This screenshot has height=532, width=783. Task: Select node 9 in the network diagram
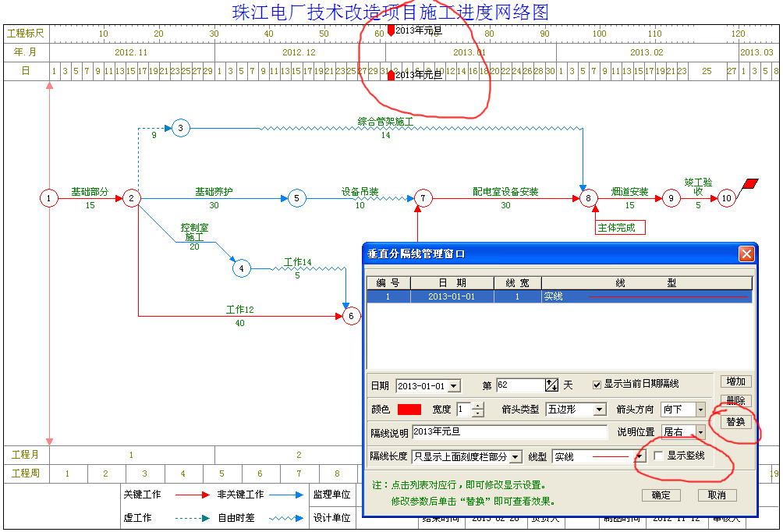click(671, 198)
